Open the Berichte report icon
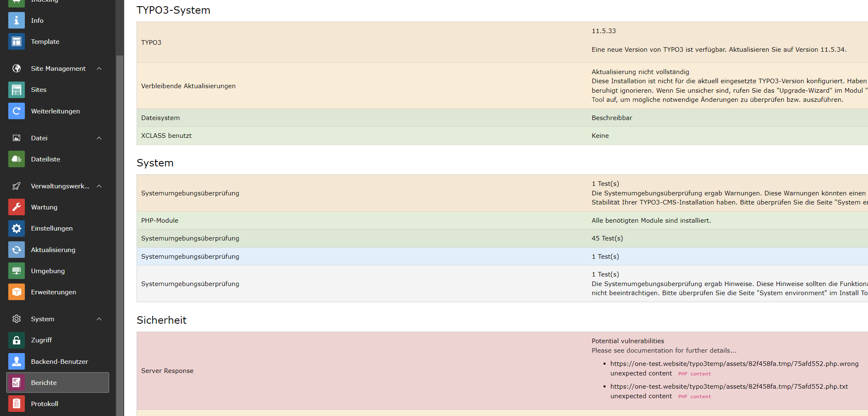 (17, 382)
